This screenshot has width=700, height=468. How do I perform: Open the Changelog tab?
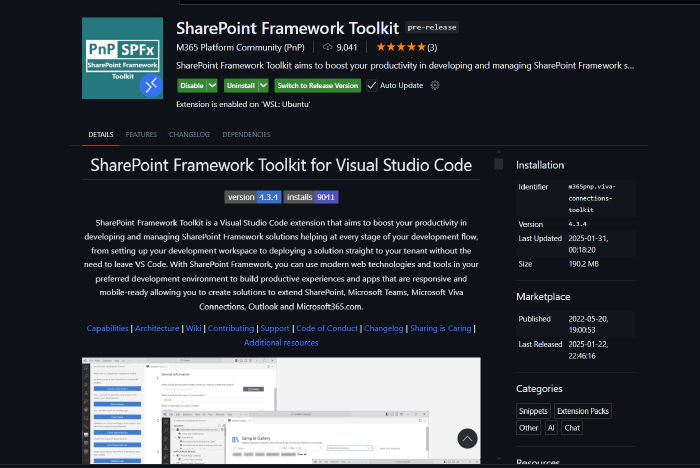189,134
